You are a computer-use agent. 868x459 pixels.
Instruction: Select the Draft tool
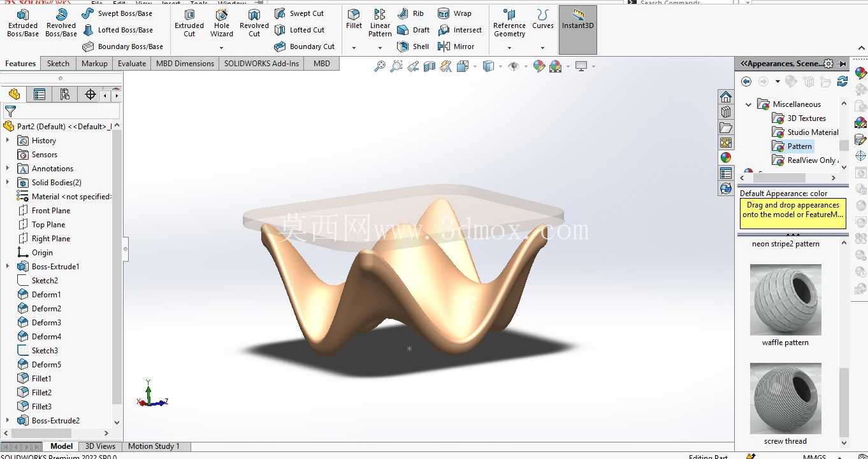coord(413,30)
